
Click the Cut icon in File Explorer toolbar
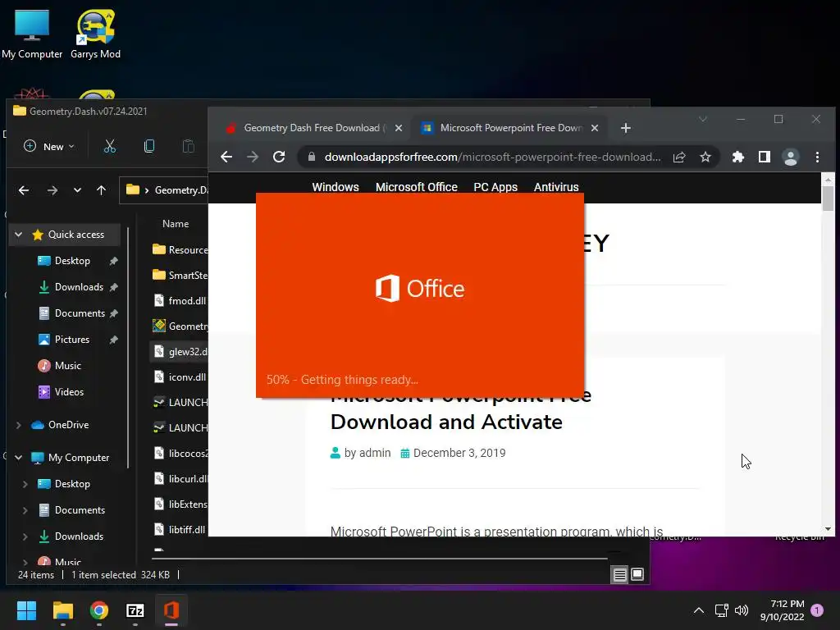pos(110,146)
